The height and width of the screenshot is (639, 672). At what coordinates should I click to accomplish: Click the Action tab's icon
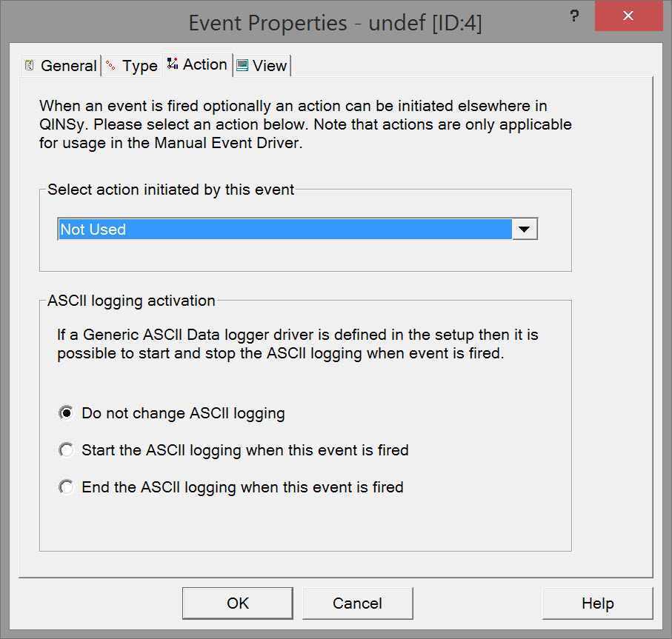point(173,64)
